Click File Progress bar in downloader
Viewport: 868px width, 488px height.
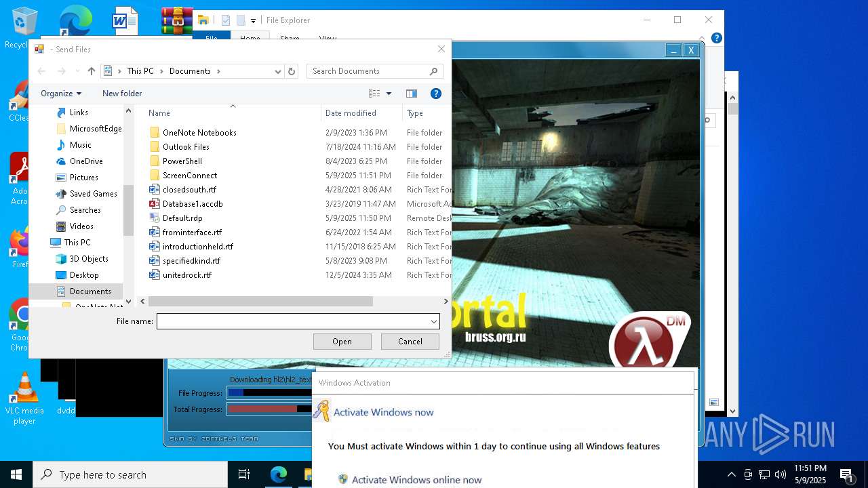click(269, 393)
